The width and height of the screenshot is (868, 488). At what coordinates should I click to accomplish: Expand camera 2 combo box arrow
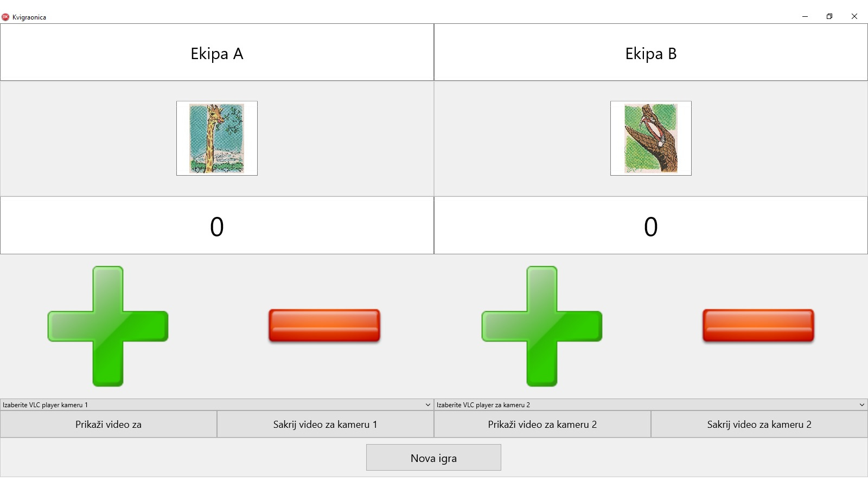(x=861, y=404)
